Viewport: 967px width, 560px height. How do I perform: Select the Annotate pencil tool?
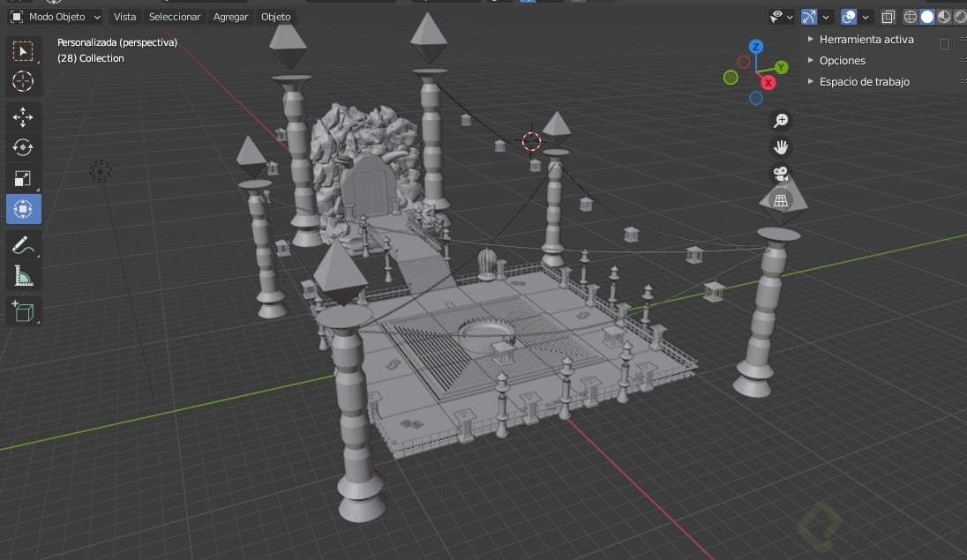(24, 245)
